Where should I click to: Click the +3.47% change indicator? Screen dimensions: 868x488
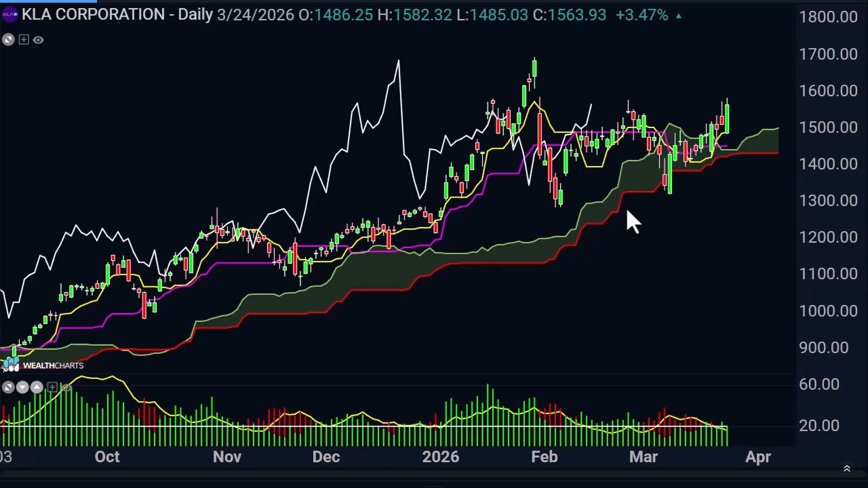pyautogui.click(x=642, y=15)
